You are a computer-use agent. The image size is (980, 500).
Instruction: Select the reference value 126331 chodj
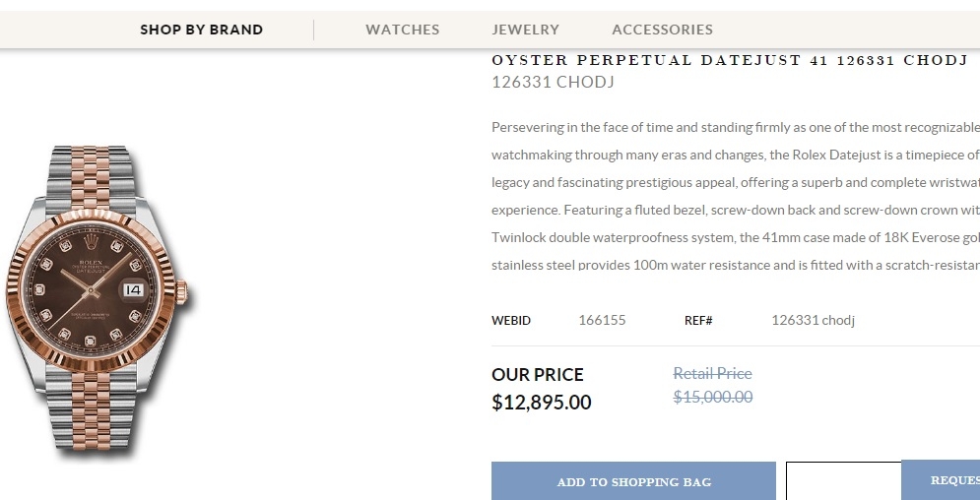click(813, 321)
